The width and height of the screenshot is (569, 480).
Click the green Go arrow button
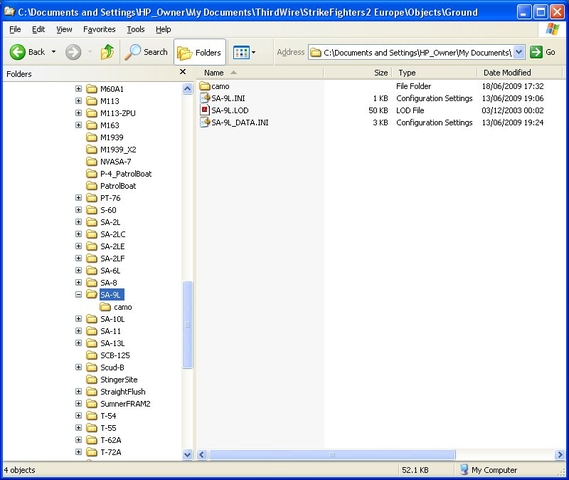536,52
